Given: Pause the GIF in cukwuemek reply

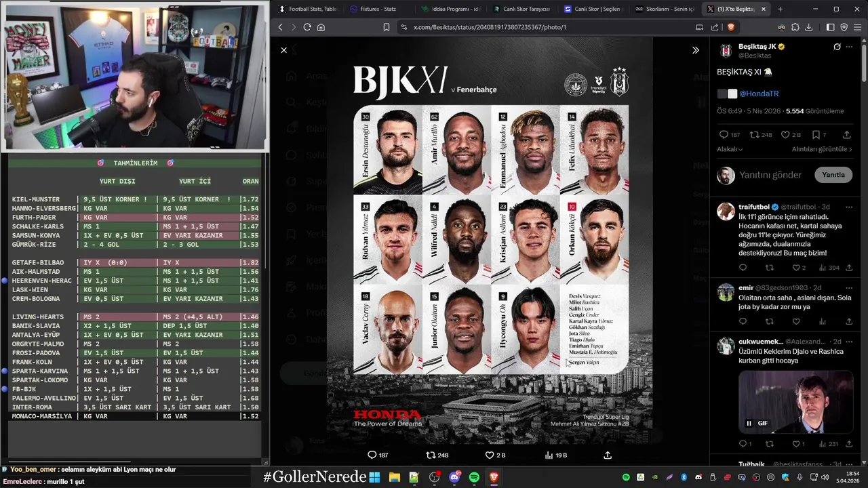Looking at the screenshot, I should point(749,423).
